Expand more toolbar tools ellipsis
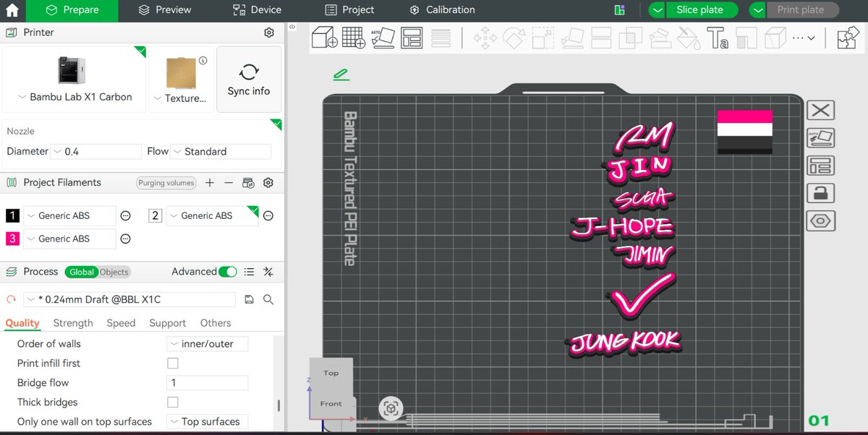 pos(804,38)
